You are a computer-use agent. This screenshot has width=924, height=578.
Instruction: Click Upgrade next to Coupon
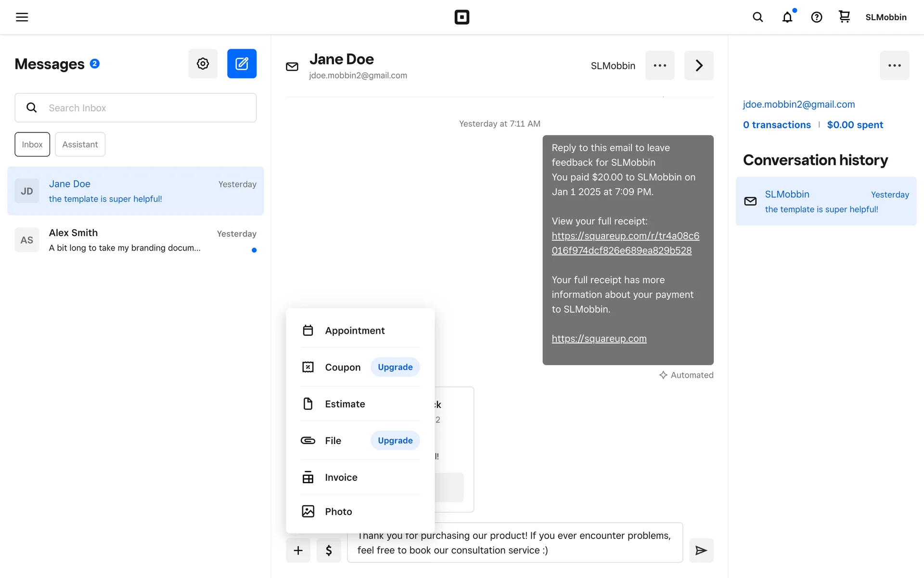click(395, 367)
